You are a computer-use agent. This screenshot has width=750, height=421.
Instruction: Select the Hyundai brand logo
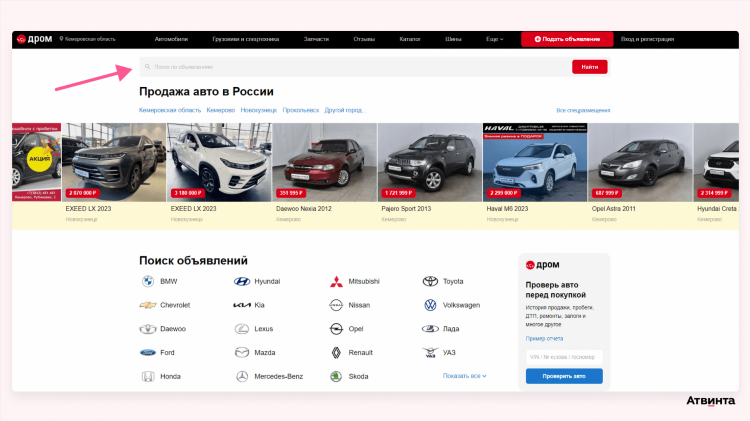[242, 281]
